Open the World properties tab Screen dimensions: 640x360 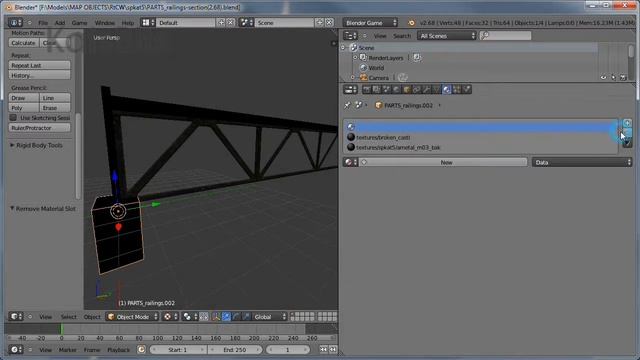pyautogui.click(x=396, y=89)
